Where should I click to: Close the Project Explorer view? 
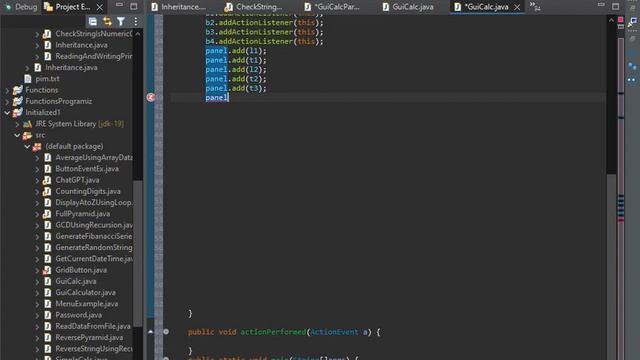coord(100,7)
